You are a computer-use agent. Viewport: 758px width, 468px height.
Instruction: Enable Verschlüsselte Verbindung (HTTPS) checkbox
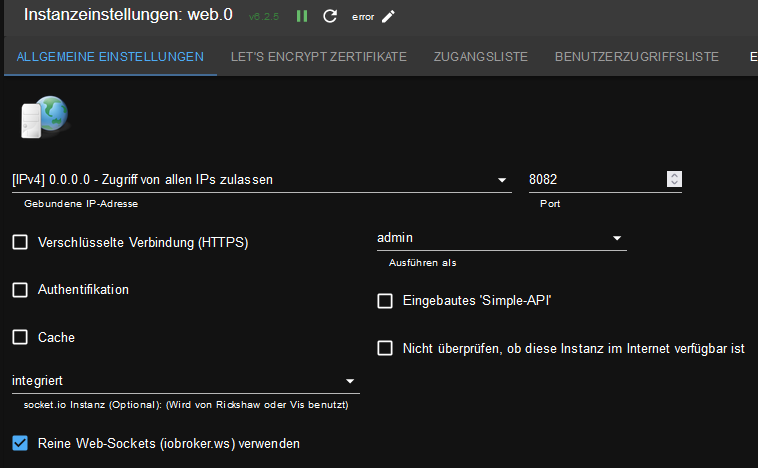coord(20,242)
